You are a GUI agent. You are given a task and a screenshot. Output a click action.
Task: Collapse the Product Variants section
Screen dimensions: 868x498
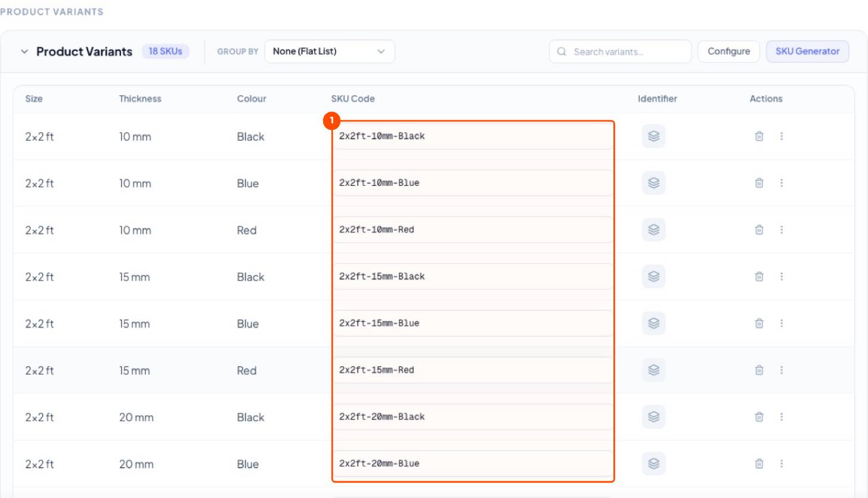click(x=24, y=52)
